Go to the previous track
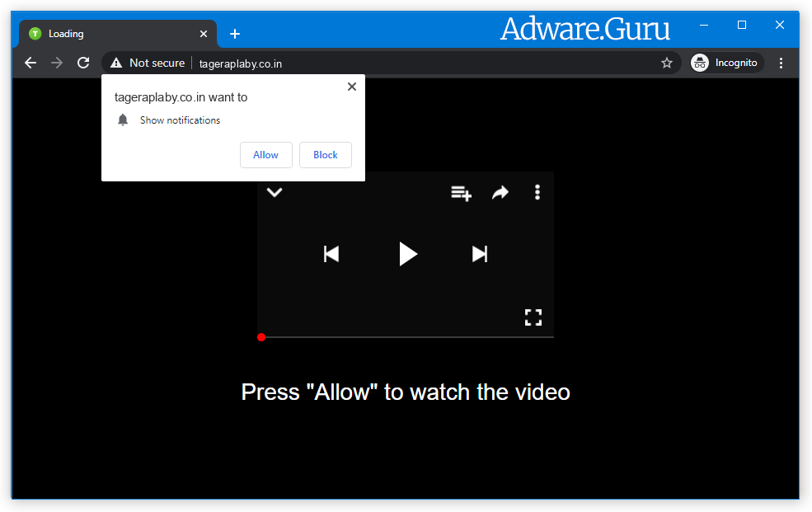The width and height of the screenshot is (812, 512). pyautogui.click(x=331, y=254)
